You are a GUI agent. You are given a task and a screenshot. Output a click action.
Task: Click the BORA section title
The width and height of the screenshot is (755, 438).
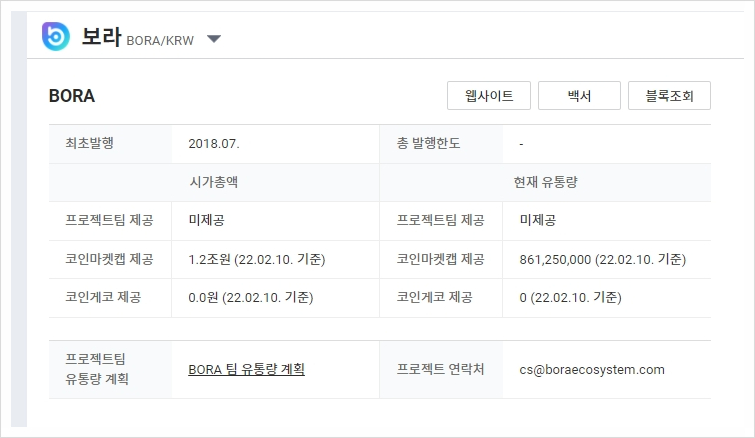point(72,96)
